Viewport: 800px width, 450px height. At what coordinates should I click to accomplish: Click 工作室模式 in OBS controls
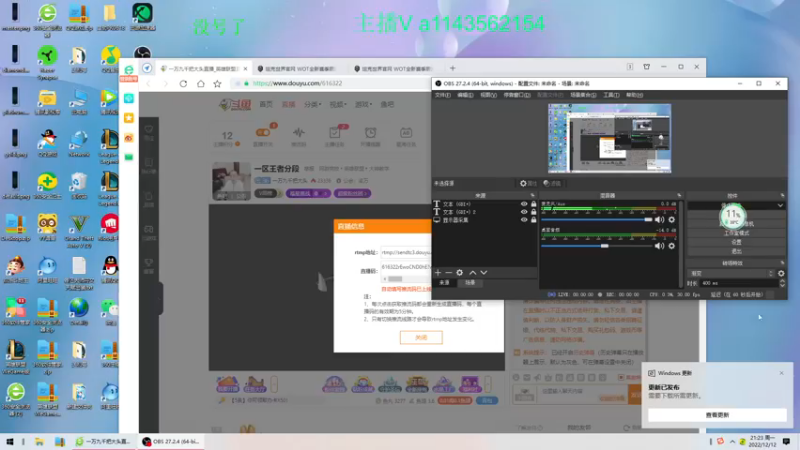(x=736, y=233)
